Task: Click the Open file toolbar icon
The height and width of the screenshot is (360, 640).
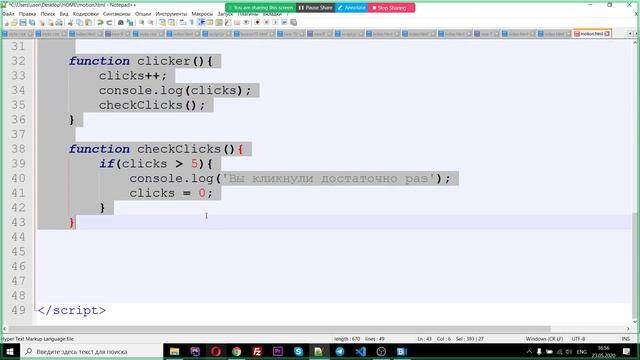Action: pyautogui.click(x=14, y=22)
